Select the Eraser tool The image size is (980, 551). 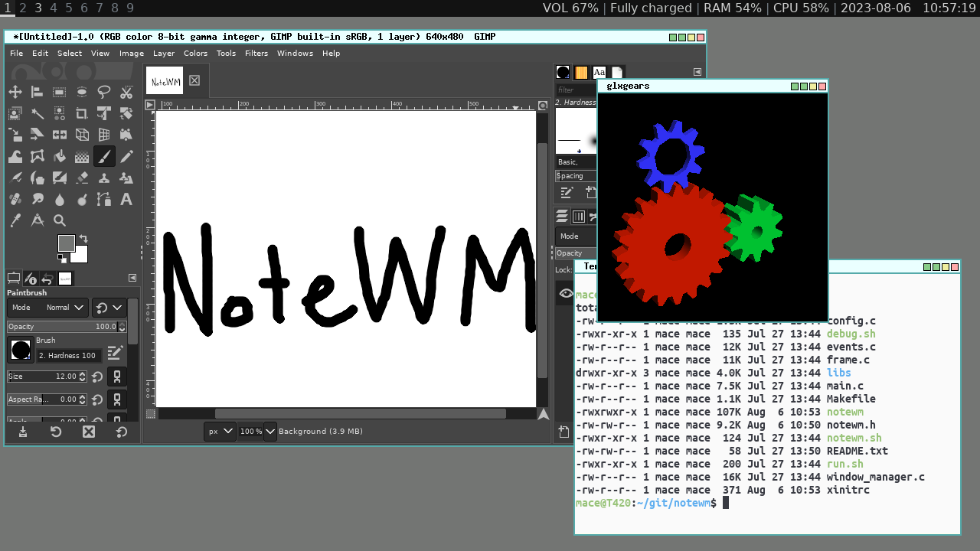pos(82,178)
